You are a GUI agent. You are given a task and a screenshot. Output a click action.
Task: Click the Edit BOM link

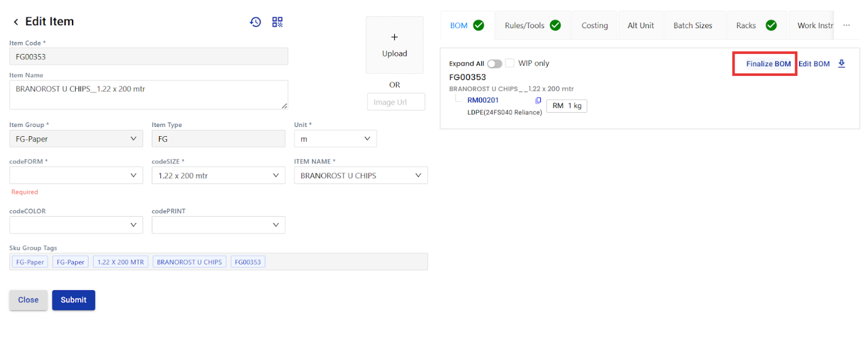click(813, 64)
